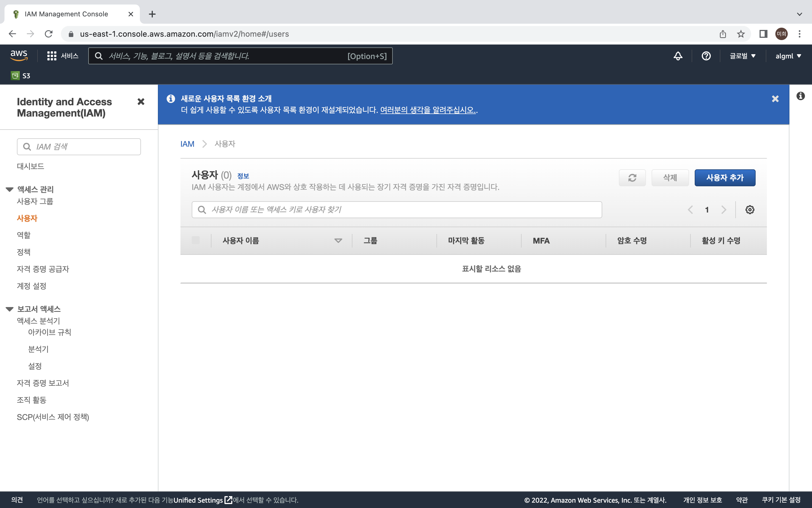Close the IAM navigation side panel
Viewport: 812px width, 508px height.
pos(141,102)
